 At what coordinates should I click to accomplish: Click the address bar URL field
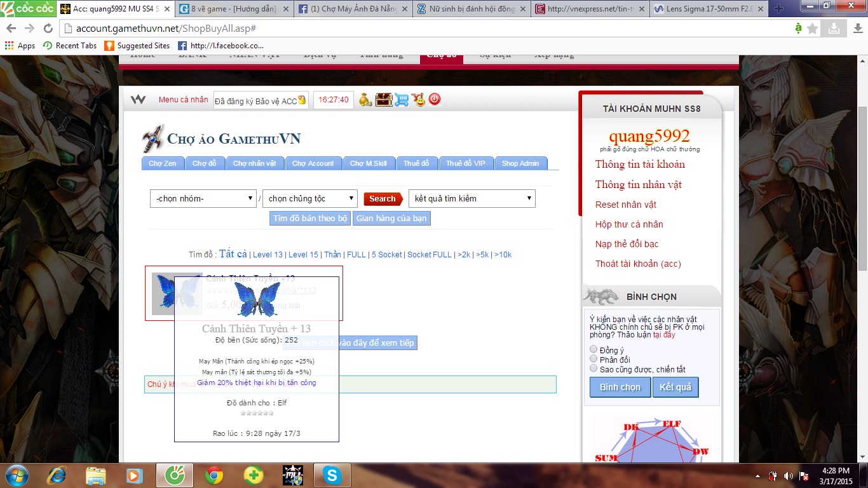point(426,29)
